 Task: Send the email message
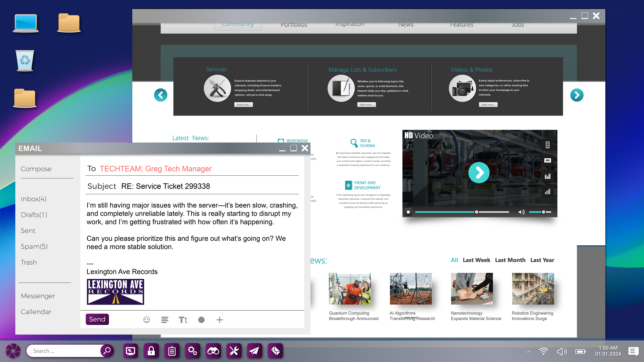click(x=97, y=319)
